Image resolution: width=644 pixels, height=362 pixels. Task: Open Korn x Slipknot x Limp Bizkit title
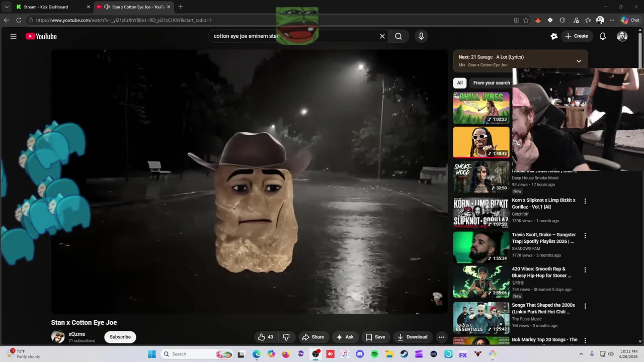pos(544,203)
